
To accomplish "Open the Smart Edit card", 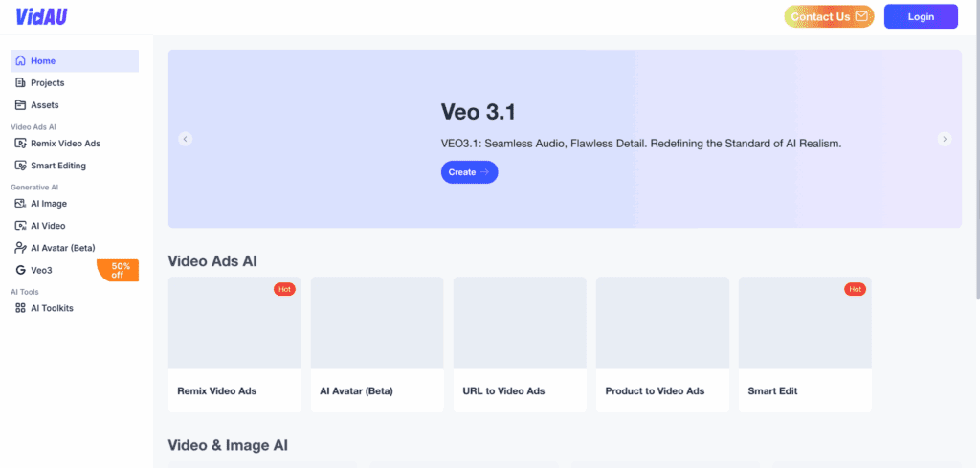I will tap(805, 345).
